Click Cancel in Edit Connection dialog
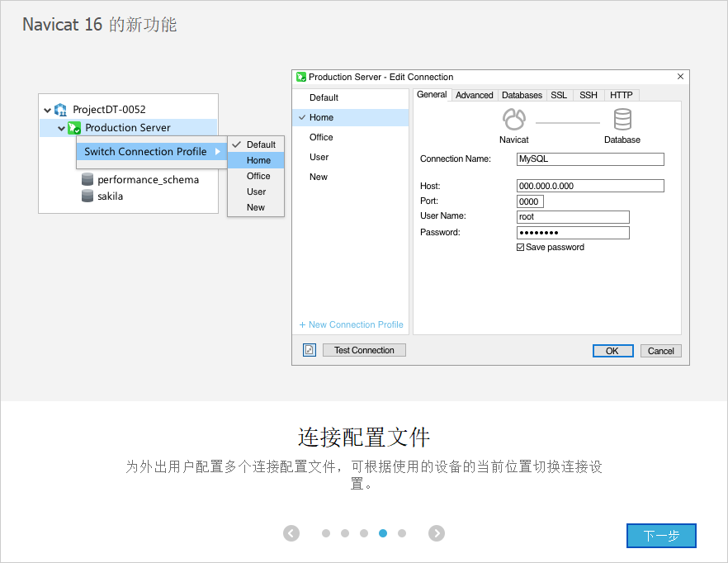728x563 pixels. click(x=660, y=351)
